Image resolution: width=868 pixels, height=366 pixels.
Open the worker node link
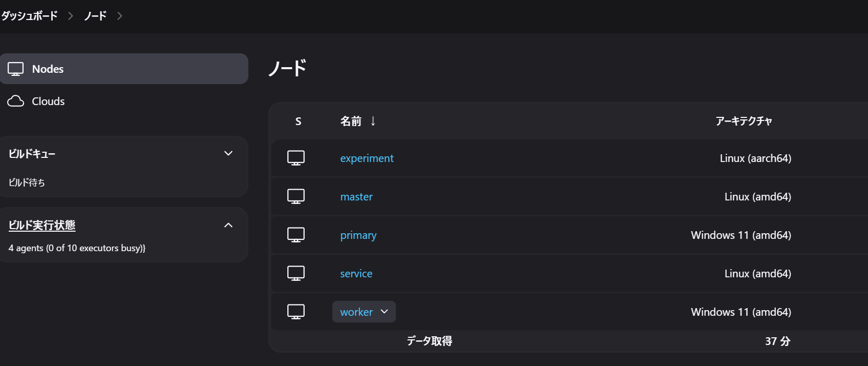(x=356, y=312)
